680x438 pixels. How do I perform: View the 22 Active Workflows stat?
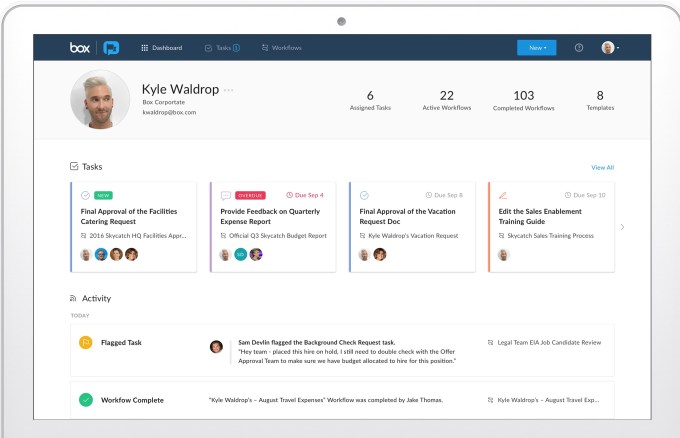447,100
